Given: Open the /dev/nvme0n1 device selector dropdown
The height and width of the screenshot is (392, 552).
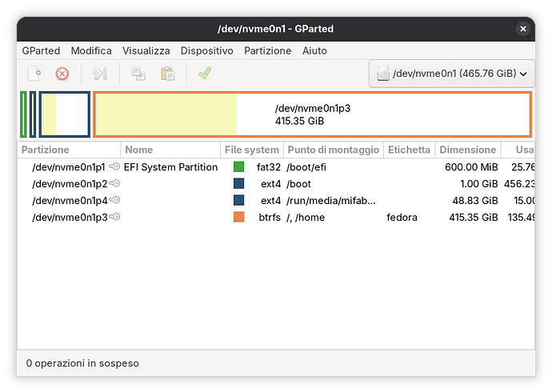Looking at the screenshot, I should point(452,74).
